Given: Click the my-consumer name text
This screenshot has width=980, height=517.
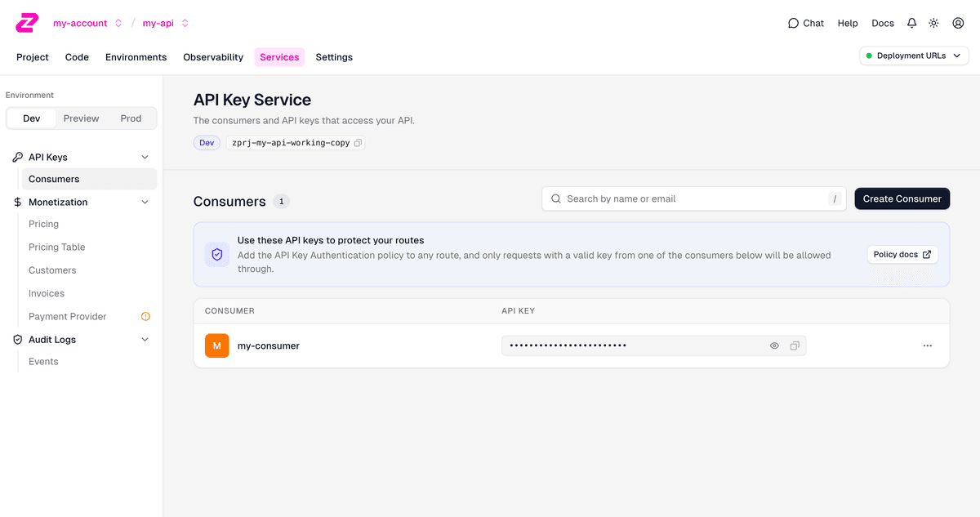Looking at the screenshot, I should pyautogui.click(x=269, y=346).
